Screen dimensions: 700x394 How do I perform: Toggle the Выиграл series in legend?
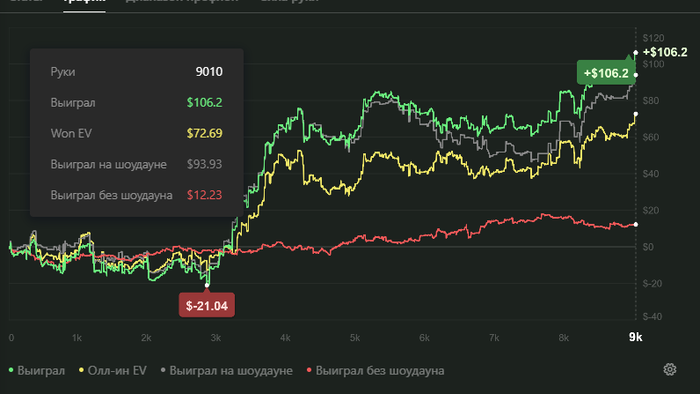point(41,371)
